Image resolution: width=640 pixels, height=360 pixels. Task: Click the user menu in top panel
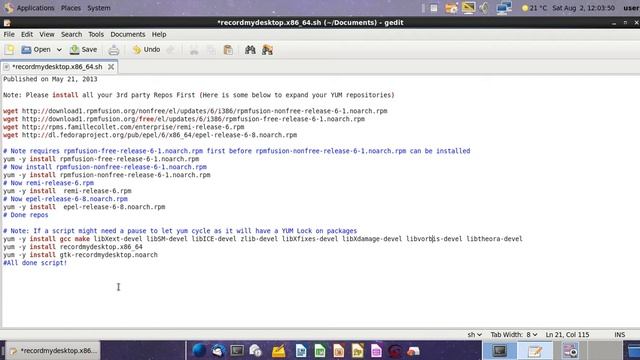coord(631,8)
